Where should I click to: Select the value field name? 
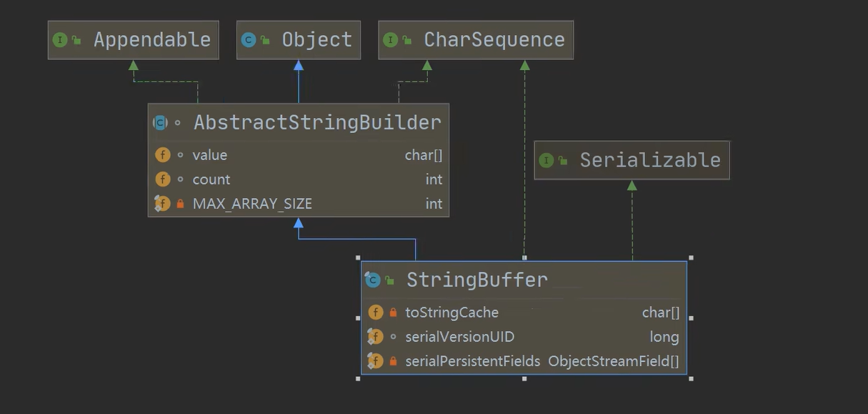coord(210,155)
